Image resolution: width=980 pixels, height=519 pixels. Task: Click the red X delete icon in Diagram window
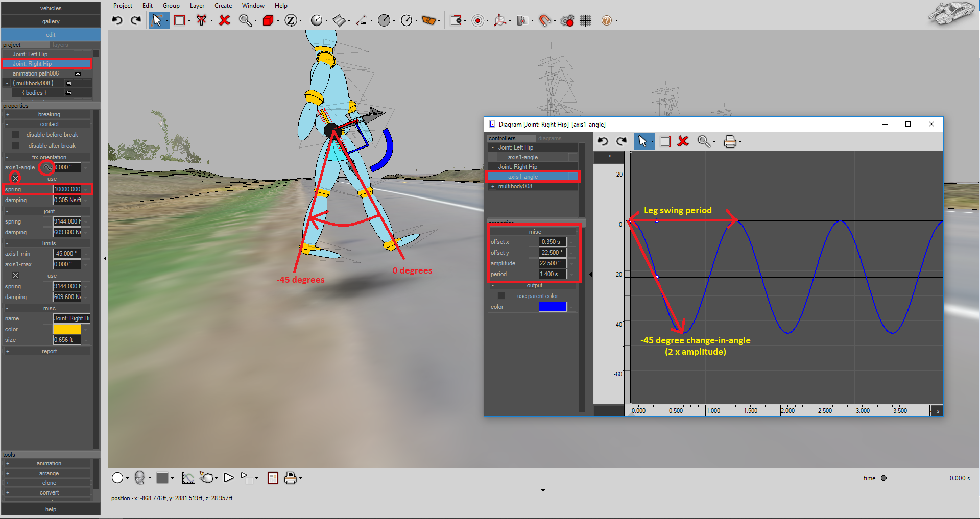[683, 141]
